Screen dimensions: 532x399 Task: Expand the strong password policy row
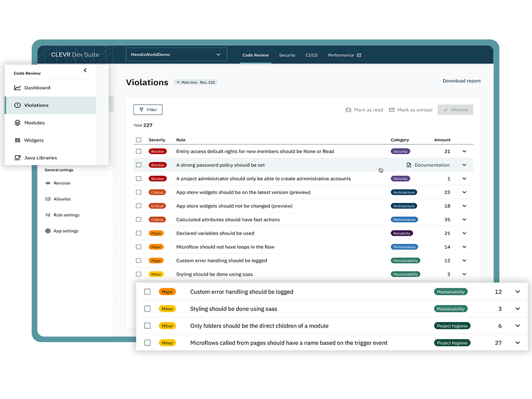(x=464, y=165)
